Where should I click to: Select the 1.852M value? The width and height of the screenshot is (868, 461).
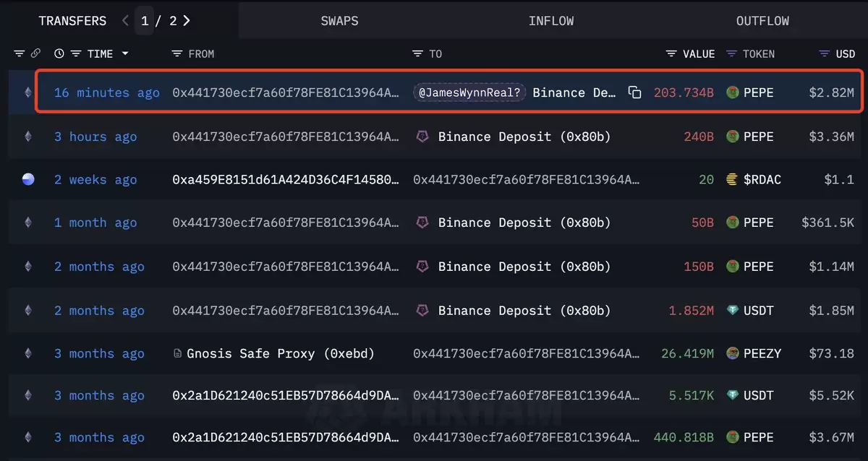pos(692,311)
